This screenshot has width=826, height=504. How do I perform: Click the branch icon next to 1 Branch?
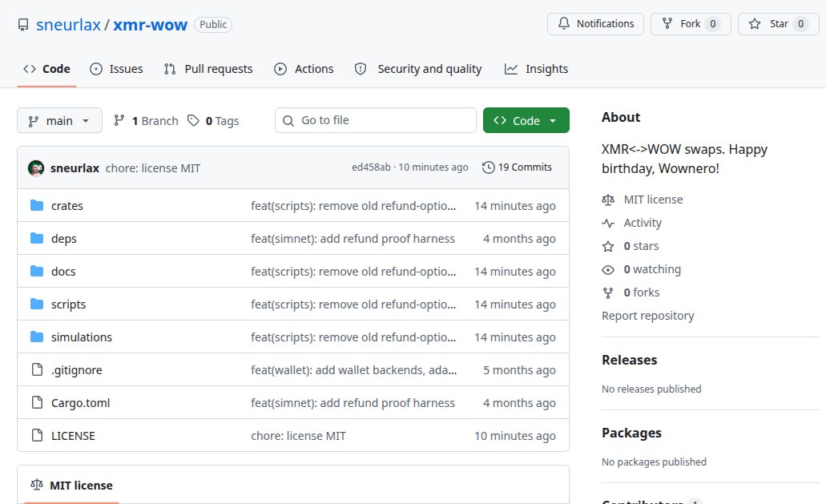pos(119,121)
